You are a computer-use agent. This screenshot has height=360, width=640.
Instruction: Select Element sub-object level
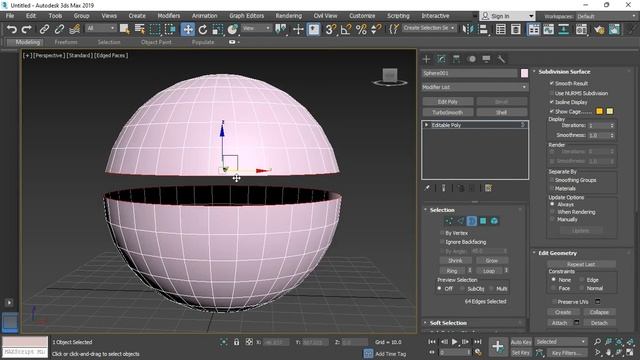494,221
